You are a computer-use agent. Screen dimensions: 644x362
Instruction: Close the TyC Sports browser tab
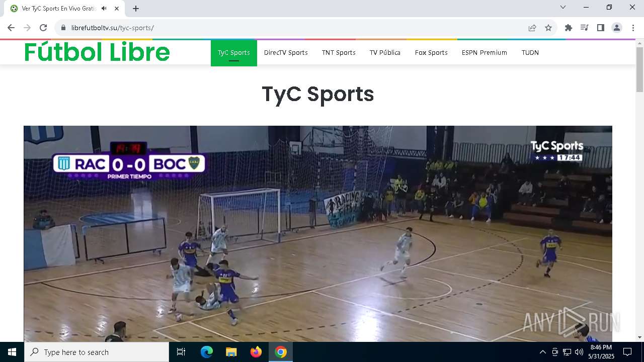[117, 9]
